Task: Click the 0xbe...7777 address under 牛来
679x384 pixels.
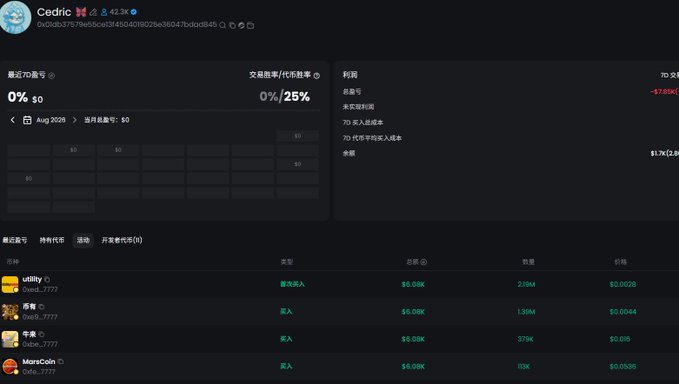Action: [40, 344]
